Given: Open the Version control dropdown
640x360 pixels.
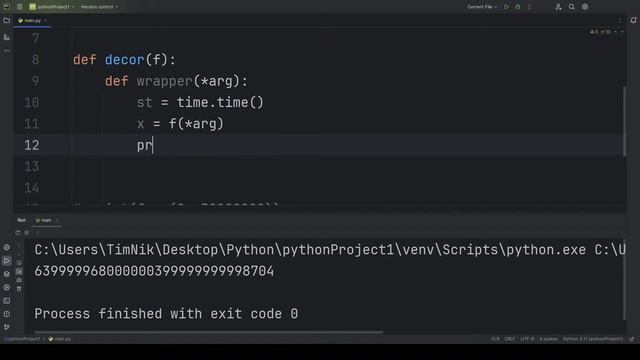Looking at the screenshot, I should [99, 7].
